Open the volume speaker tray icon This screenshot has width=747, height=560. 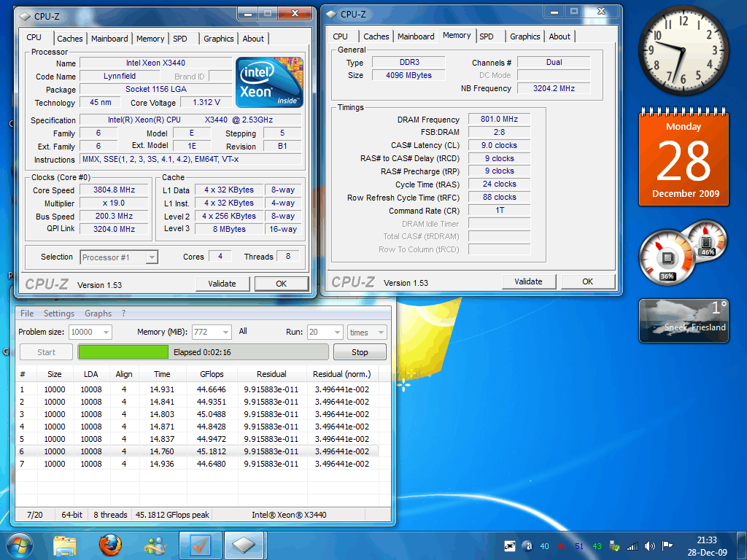pos(649,546)
